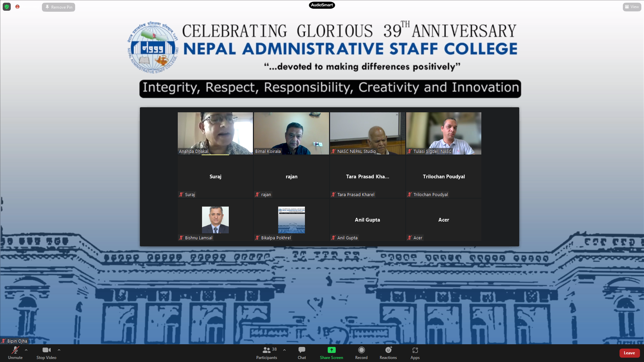Click the red recording indicator icon
This screenshot has width=644, height=362.
coord(17,7)
